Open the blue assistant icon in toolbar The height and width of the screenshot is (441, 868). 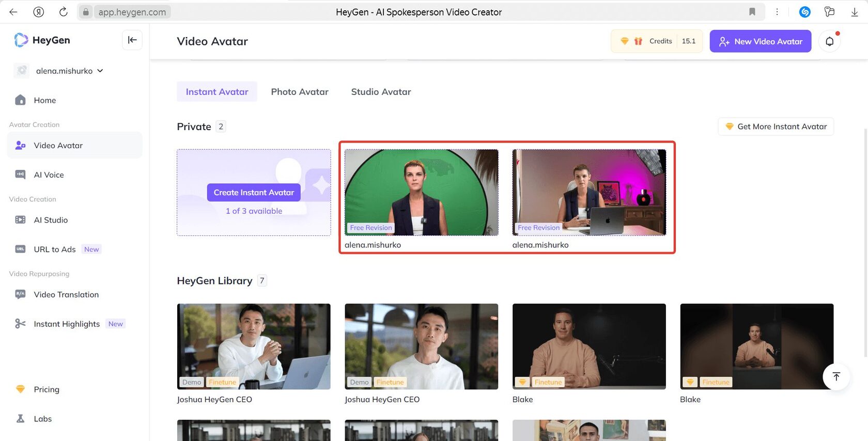[x=804, y=12]
